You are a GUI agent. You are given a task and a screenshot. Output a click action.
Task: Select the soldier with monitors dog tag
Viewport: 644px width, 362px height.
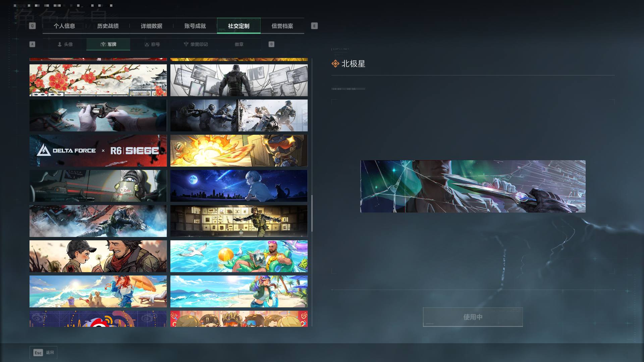(239, 80)
